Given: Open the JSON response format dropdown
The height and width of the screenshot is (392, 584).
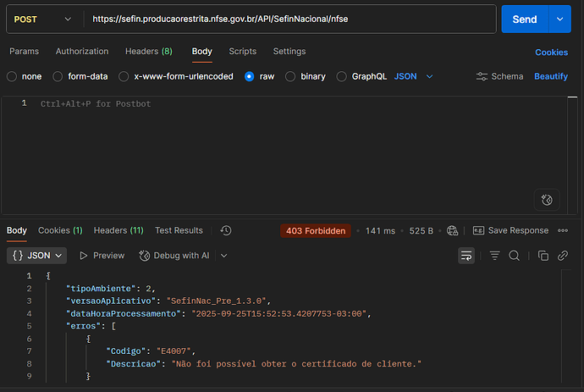Looking at the screenshot, I should tap(37, 255).
